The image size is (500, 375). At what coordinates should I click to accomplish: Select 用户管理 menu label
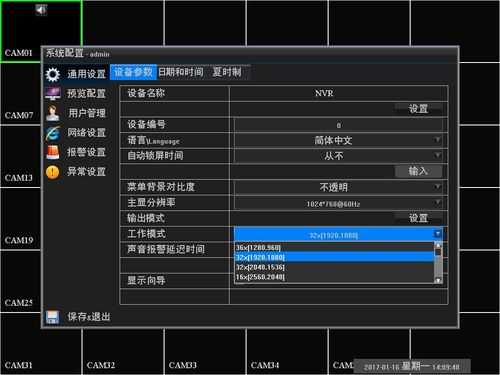(x=87, y=113)
